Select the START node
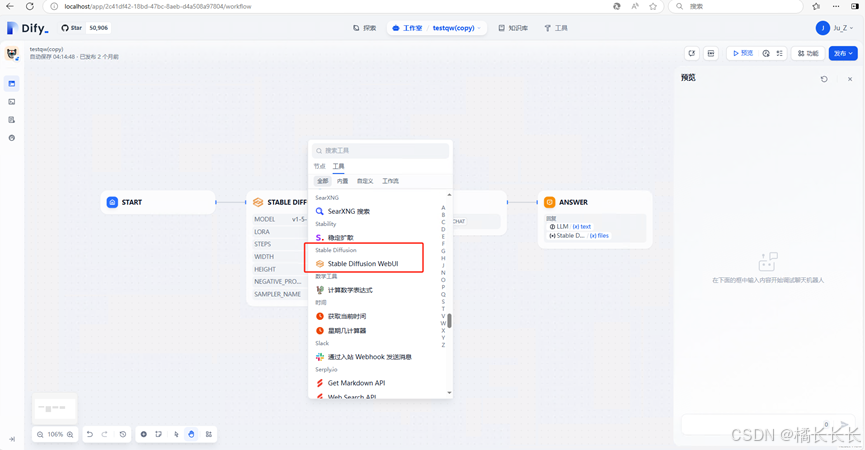This screenshot has width=865, height=450. (x=158, y=202)
